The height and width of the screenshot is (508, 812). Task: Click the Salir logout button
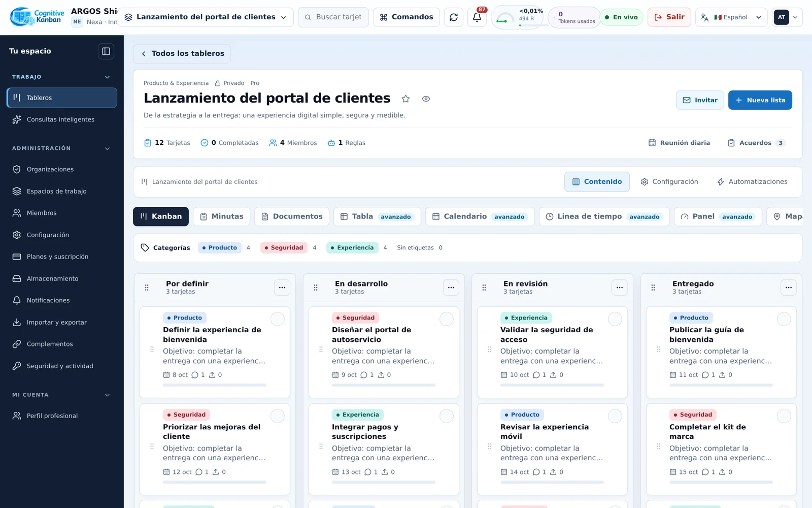(x=669, y=17)
